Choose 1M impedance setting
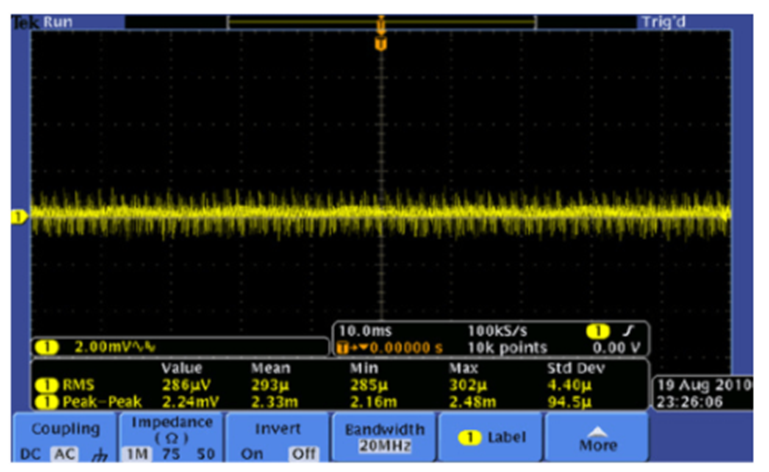The width and height of the screenshot is (769, 472). tap(135, 453)
